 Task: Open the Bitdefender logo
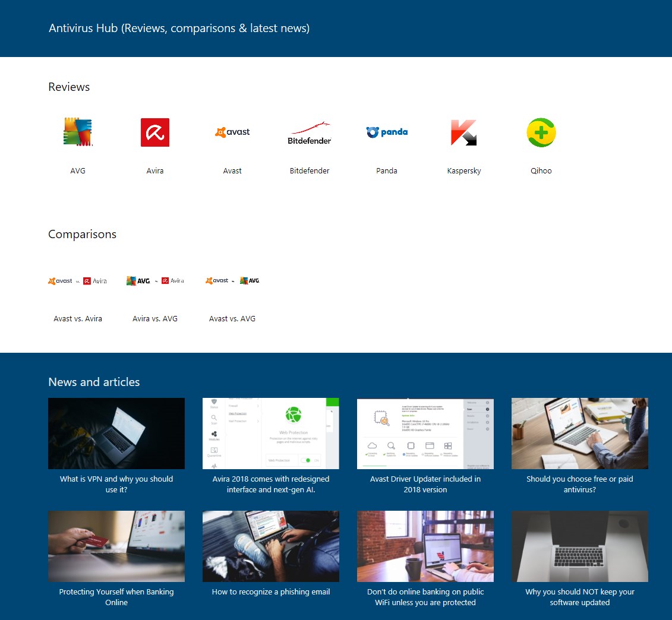310,133
